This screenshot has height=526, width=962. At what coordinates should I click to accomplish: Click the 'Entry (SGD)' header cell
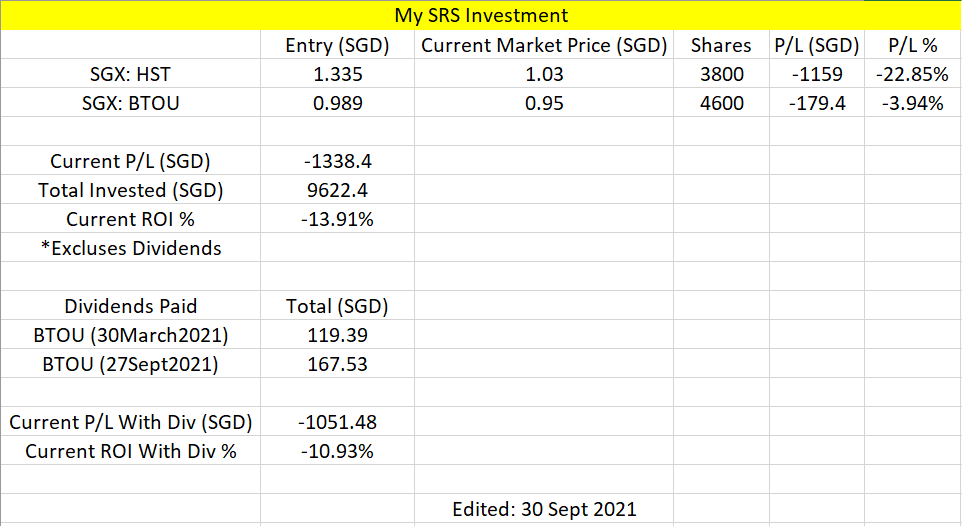[x=337, y=45]
